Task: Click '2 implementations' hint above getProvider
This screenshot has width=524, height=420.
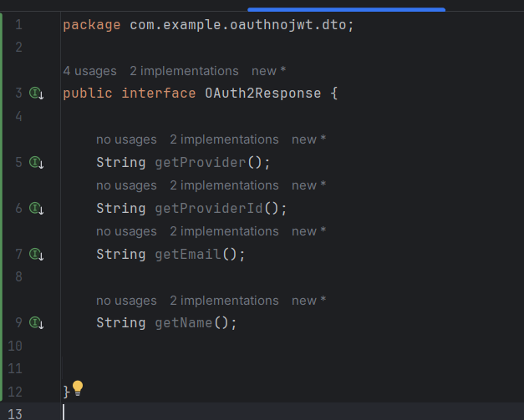Action: pyautogui.click(x=224, y=139)
